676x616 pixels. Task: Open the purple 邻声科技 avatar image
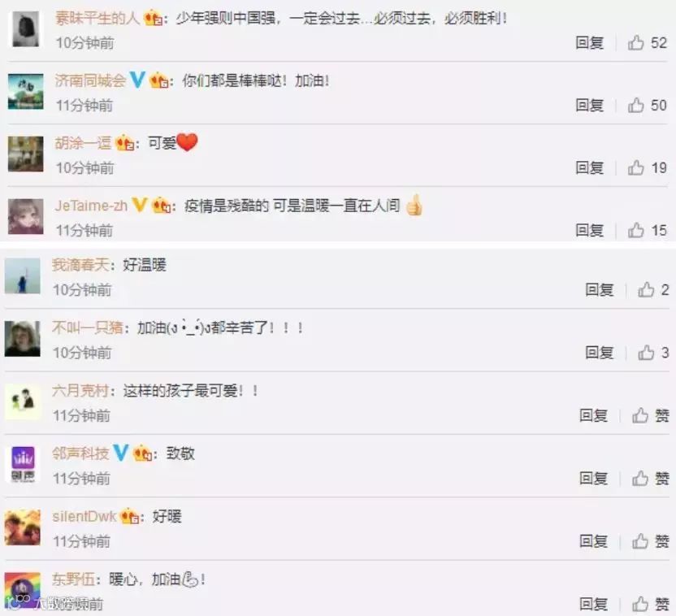point(23,465)
